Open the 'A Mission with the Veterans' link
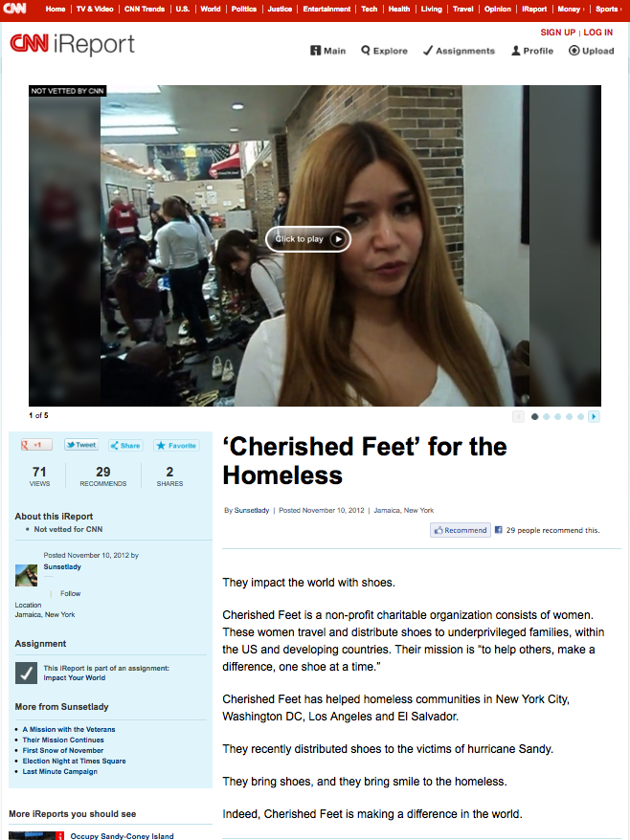This screenshot has width=630, height=840. pos(69,729)
